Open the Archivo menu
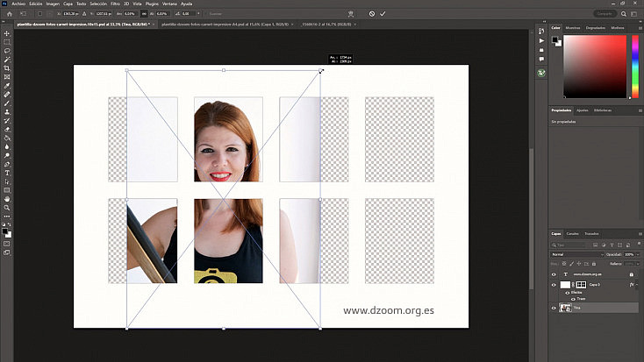The width and height of the screenshot is (644, 362). click(x=18, y=4)
